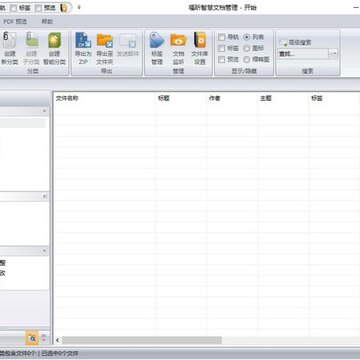Toggle the 预览 checkbox in ribbon 显示/隐藏 group
360x360 pixels.
[x=221, y=59]
